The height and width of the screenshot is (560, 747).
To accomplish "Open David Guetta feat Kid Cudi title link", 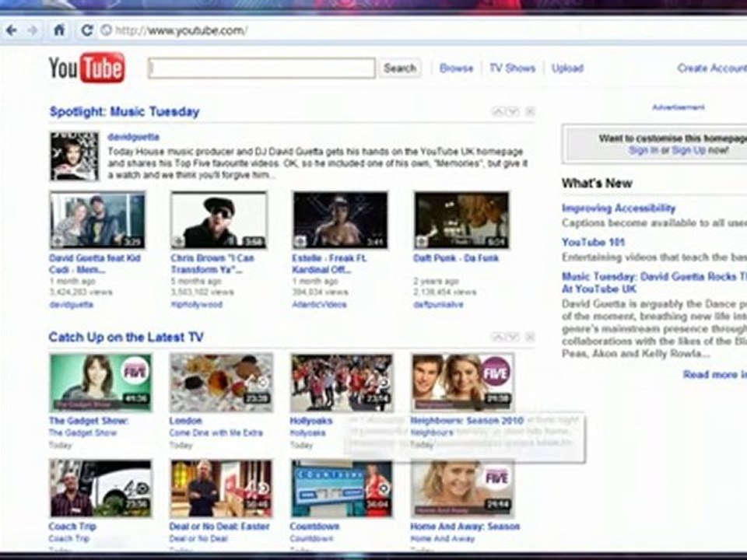I will click(95, 264).
